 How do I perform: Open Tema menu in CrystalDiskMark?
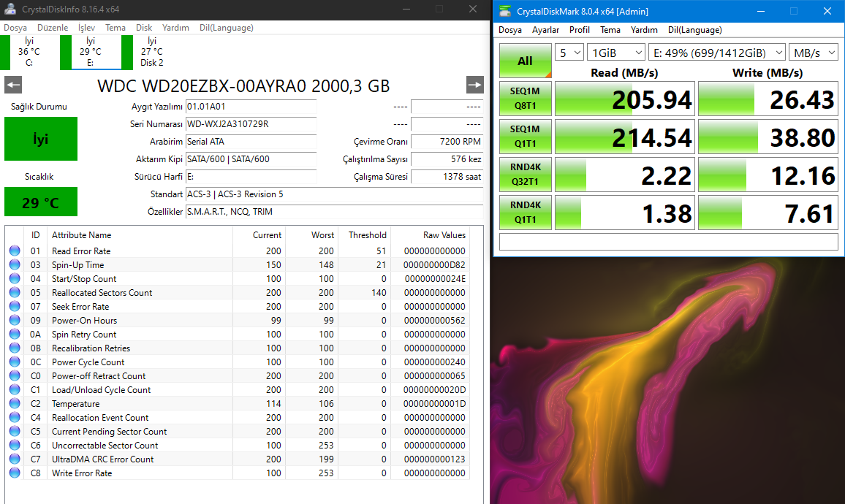[610, 30]
